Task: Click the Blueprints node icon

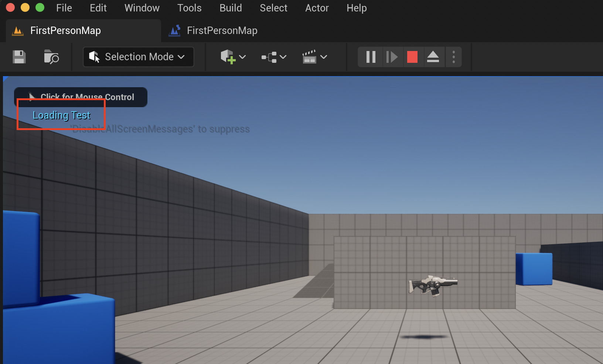Action: pyautogui.click(x=269, y=57)
